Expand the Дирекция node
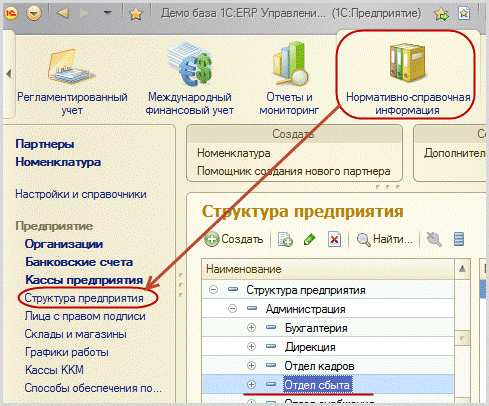 (251, 347)
